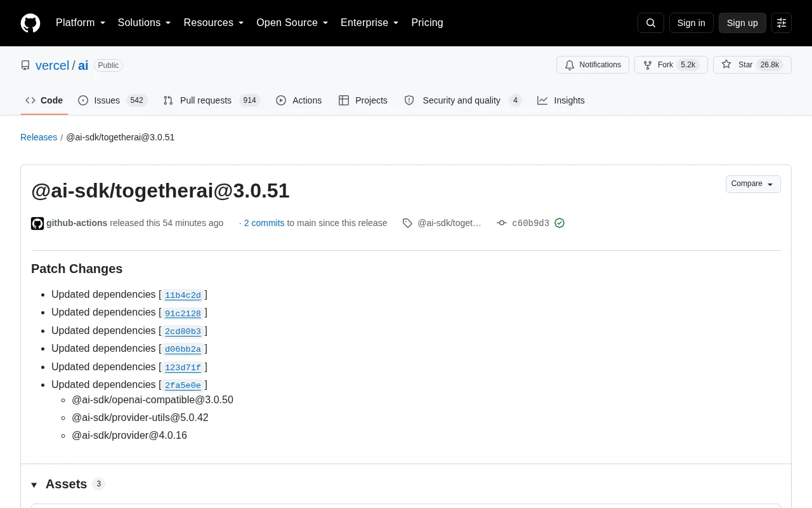Open the Actions tab
Image resolution: width=812 pixels, height=508 pixels.
tap(299, 100)
